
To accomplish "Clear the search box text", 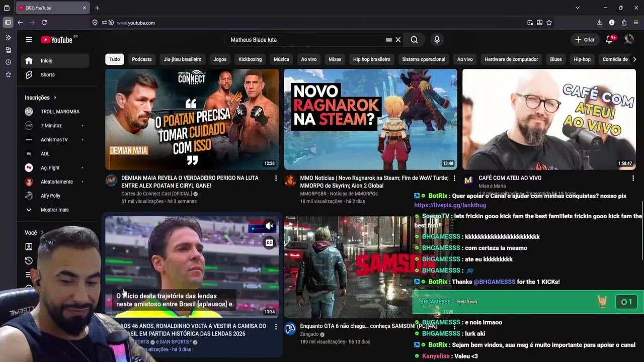I will pyautogui.click(x=398, y=40).
